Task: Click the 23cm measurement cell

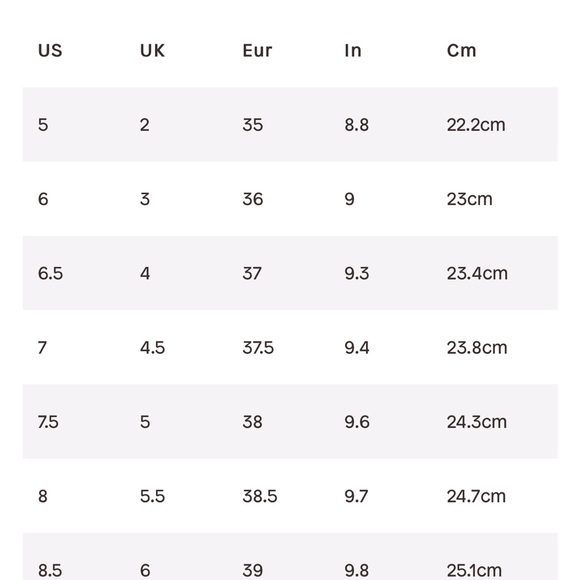Action: click(x=469, y=199)
